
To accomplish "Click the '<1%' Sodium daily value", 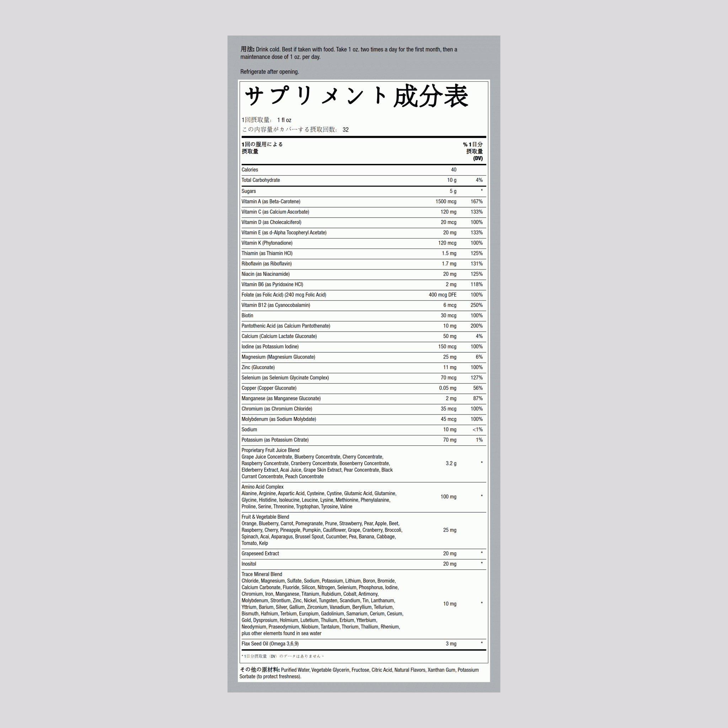I will (477, 429).
